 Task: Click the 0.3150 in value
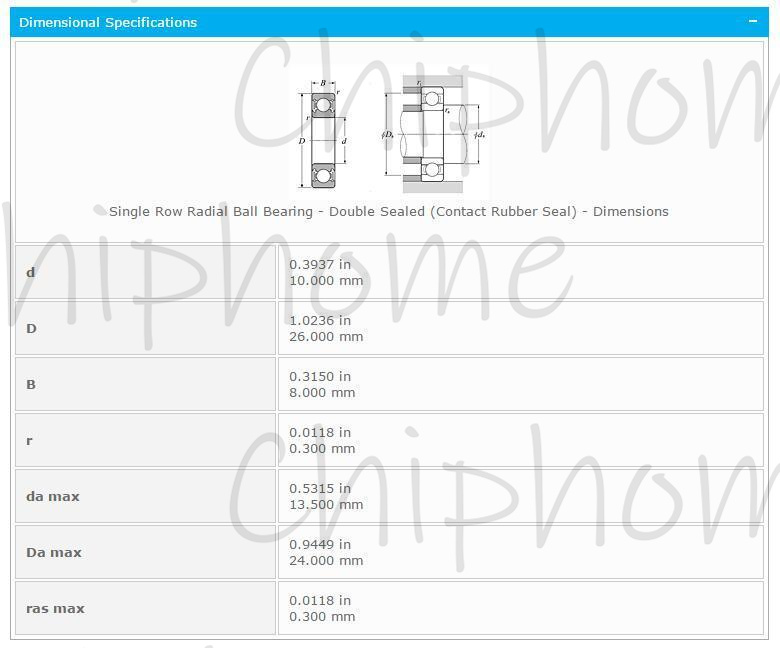[x=320, y=377]
